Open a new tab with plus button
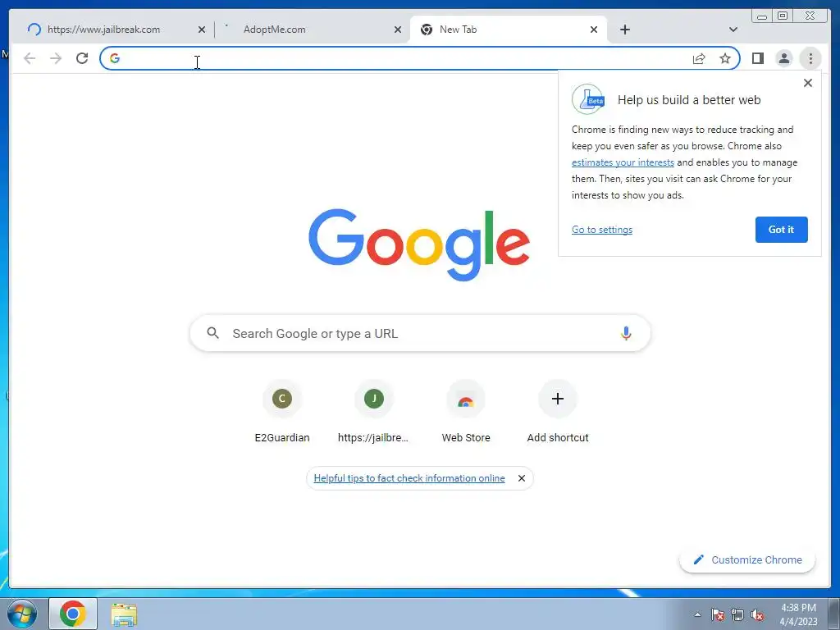This screenshot has height=630, width=840. [624, 30]
